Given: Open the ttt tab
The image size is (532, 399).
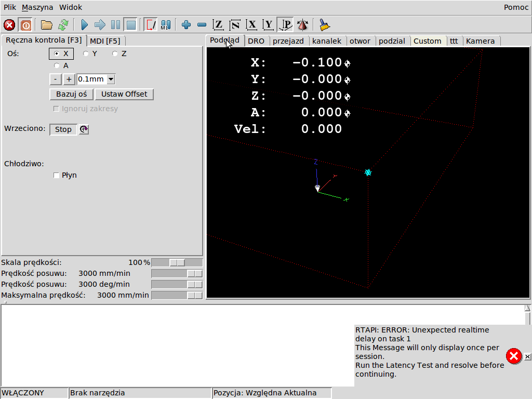Looking at the screenshot, I should coord(454,41).
